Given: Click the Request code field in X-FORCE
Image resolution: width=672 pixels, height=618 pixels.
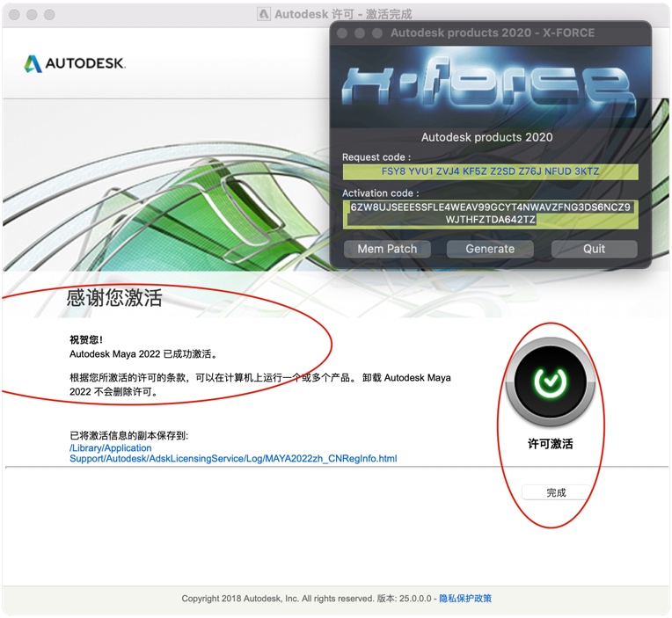Looking at the screenshot, I should pos(490,171).
